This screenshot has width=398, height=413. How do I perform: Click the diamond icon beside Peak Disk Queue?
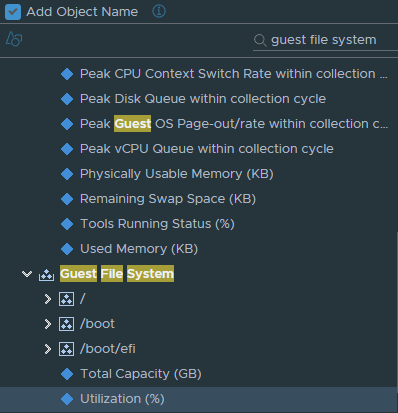(x=67, y=99)
